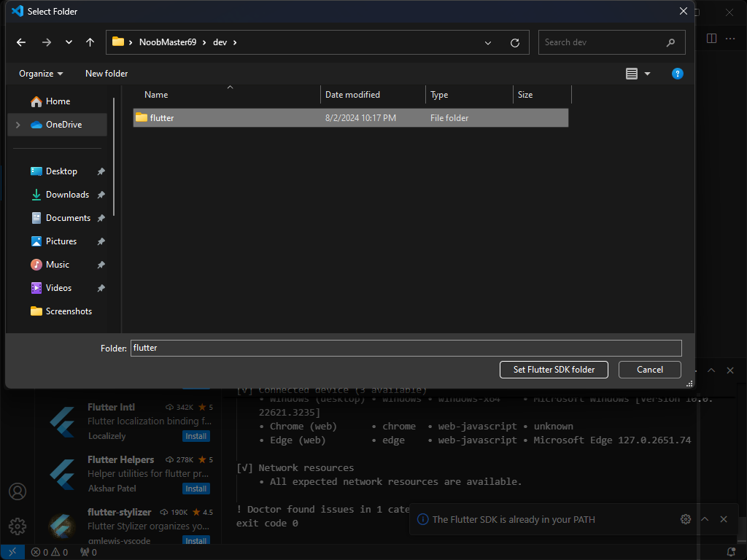Open Flutter Helpers extension entry
This screenshot has width=747, height=560.
click(x=130, y=474)
